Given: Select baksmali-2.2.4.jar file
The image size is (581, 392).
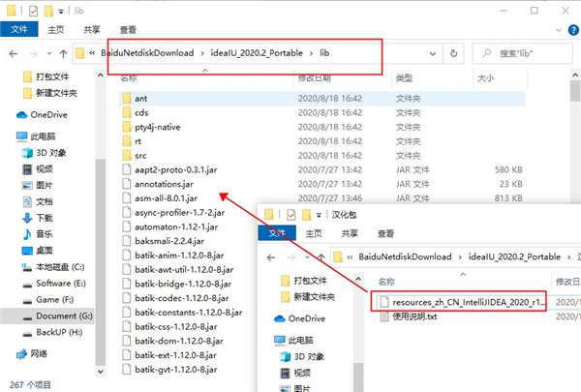Looking at the screenshot, I should pos(169,241).
